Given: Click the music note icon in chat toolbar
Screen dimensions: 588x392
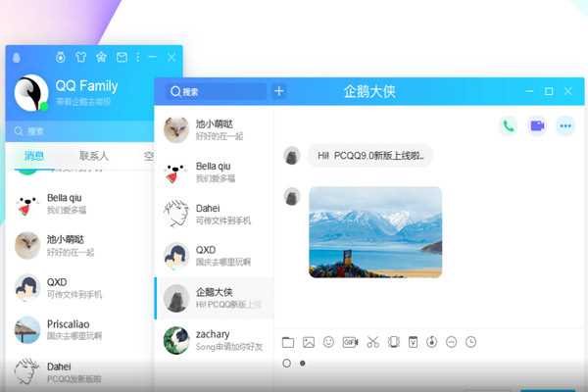Looking at the screenshot, I should [x=431, y=342].
